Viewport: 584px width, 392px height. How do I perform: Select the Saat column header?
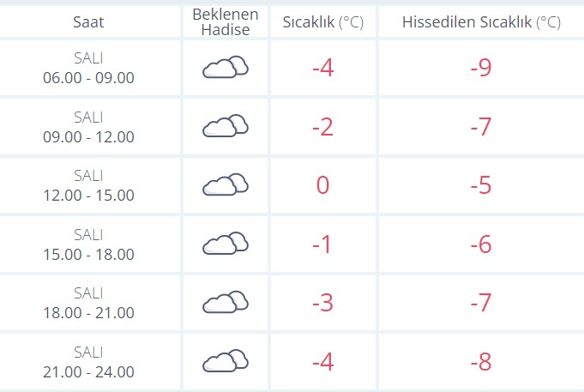(x=88, y=22)
